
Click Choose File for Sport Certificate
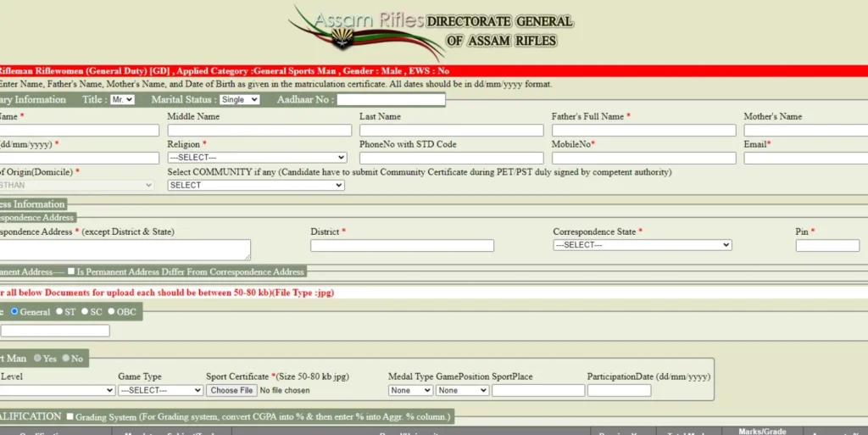coord(231,390)
